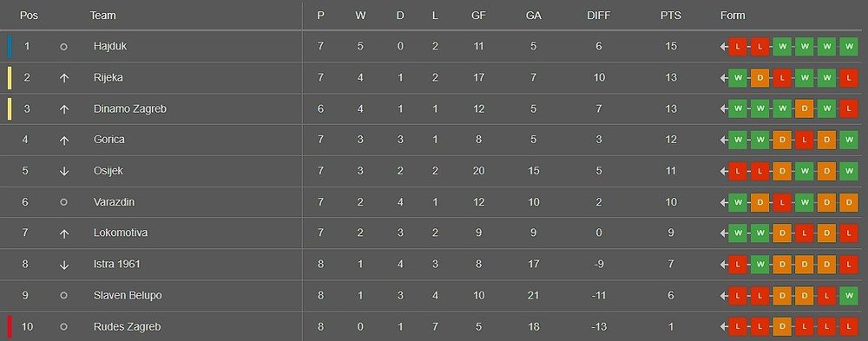Viewport: 868px width, 341px height.
Task: Click the red relegation marker by Rudes Zagreb
Action: [x=10, y=326]
